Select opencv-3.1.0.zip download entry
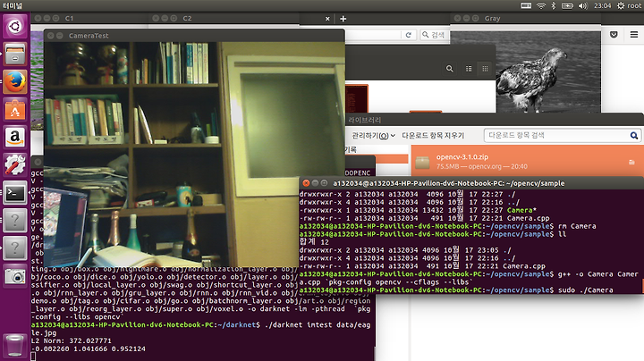The width and height of the screenshot is (644, 361). (528, 162)
